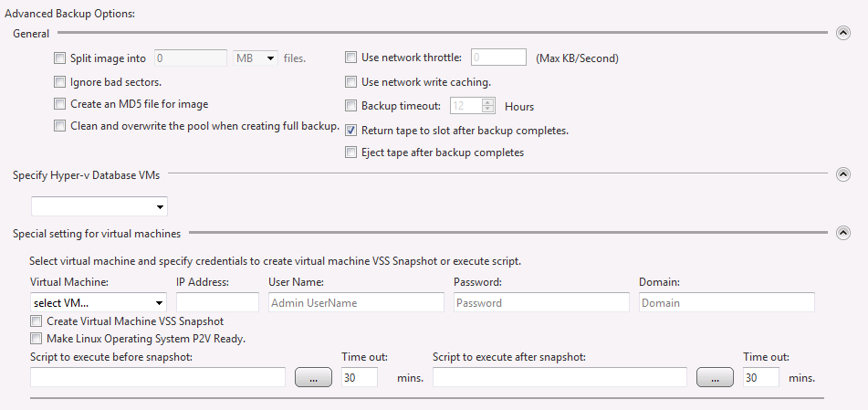Enable Split image into files checkbox

coord(60,58)
